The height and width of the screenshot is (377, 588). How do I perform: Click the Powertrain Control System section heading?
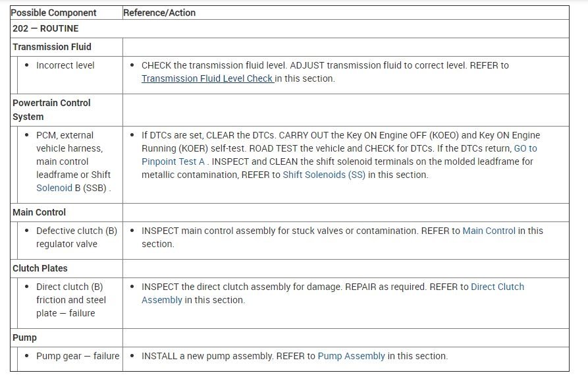click(x=51, y=109)
